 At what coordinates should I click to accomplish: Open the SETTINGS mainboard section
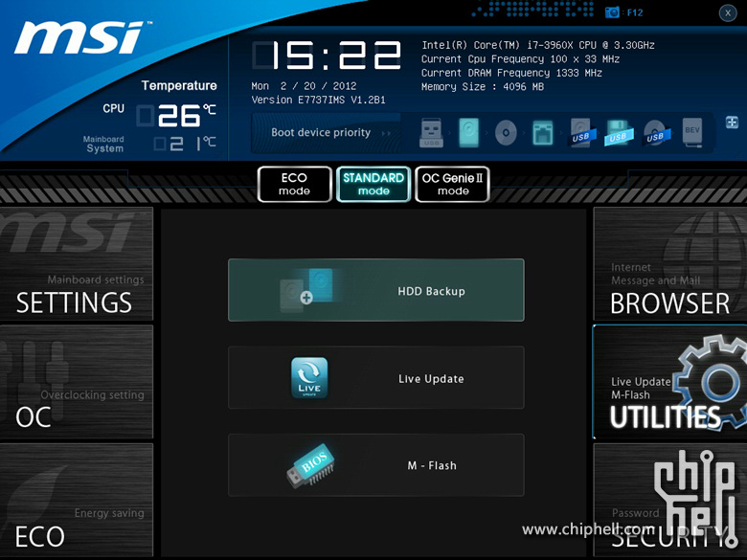click(77, 264)
